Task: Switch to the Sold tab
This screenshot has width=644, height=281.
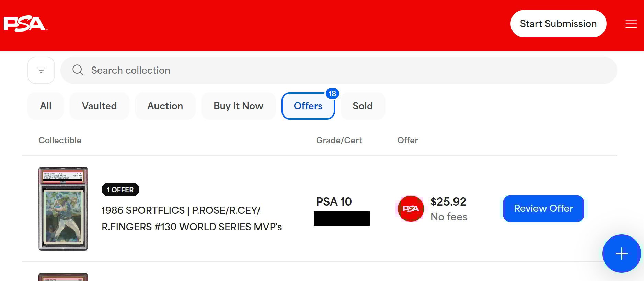Action: point(363,106)
